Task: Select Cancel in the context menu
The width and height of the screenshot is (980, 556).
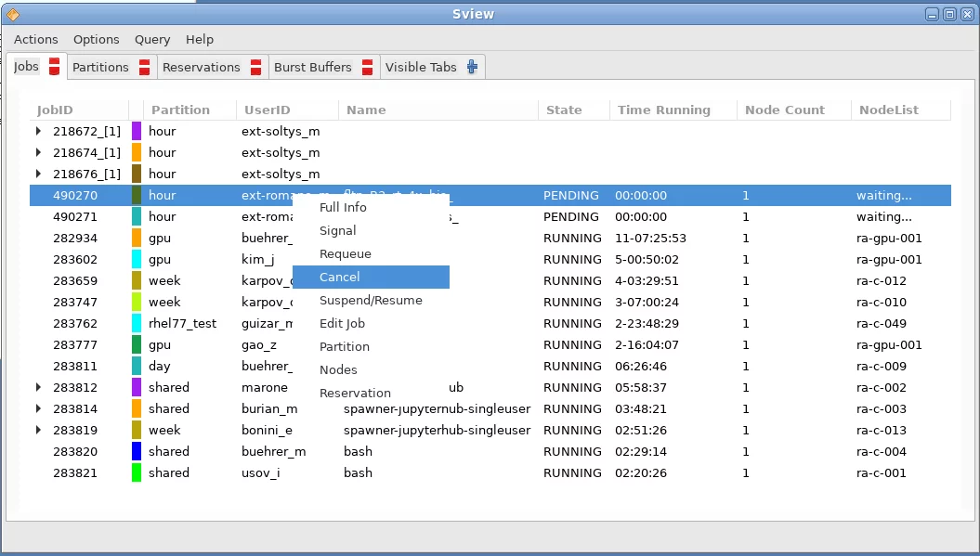Action: [342, 277]
